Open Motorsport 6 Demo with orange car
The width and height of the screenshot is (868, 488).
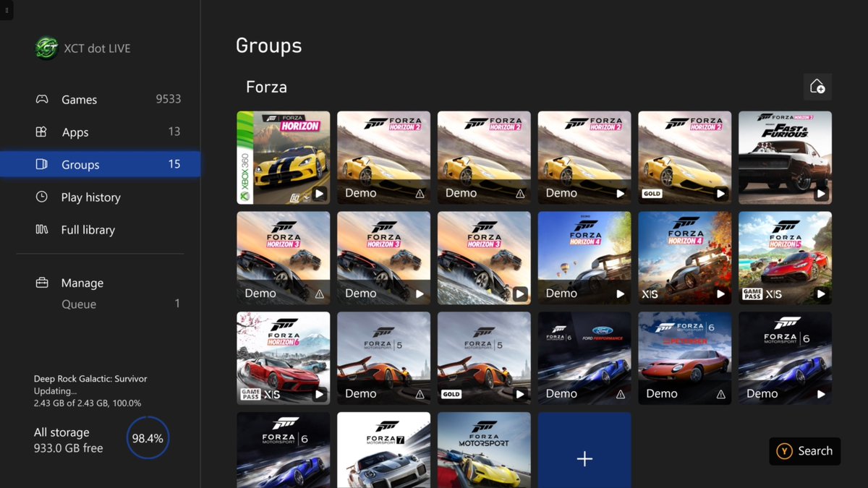pyautogui.click(x=685, y=359)
